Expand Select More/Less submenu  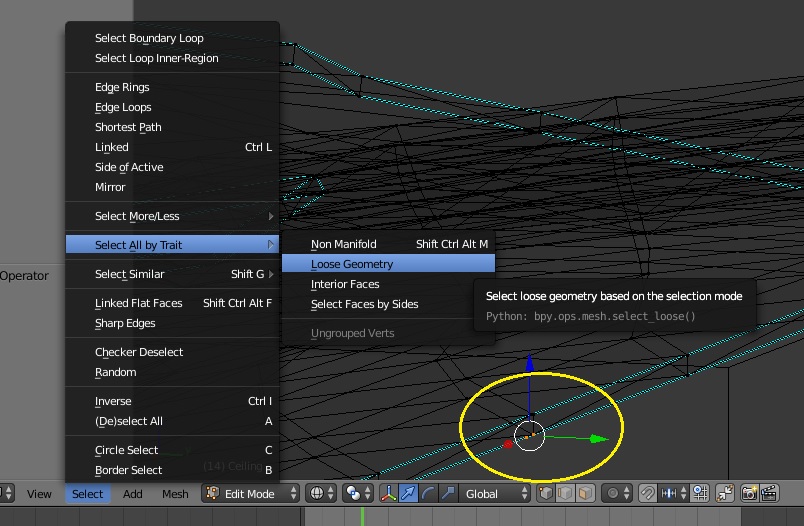tap(172, 216)
